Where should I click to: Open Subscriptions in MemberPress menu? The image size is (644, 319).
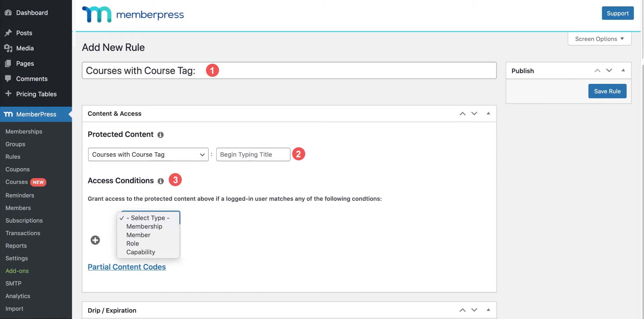[24, 221]
